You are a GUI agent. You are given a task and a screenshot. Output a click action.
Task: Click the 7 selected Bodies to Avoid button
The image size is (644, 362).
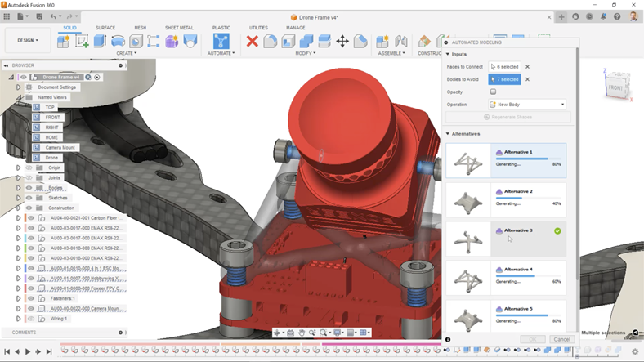505,79
